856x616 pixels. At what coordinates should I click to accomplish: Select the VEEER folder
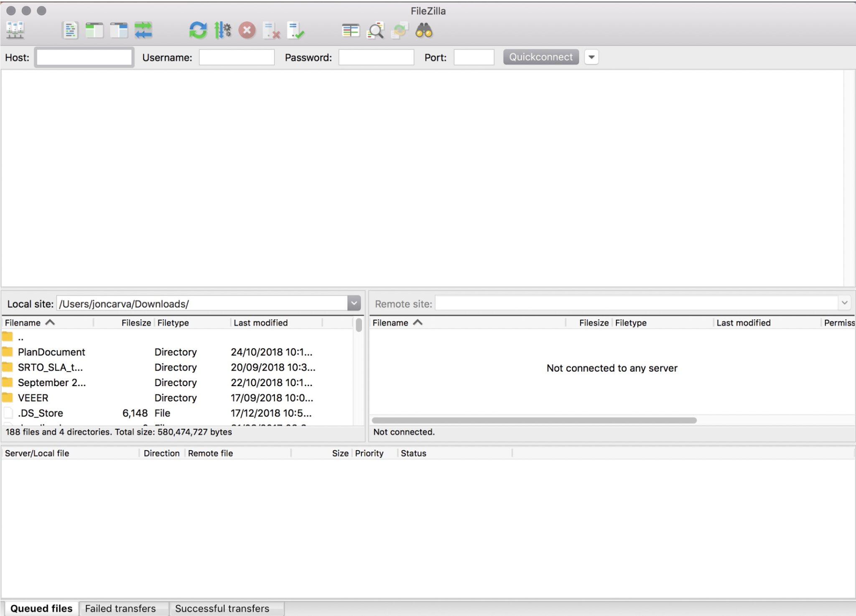pyautogui.click(x=177, y=398)
